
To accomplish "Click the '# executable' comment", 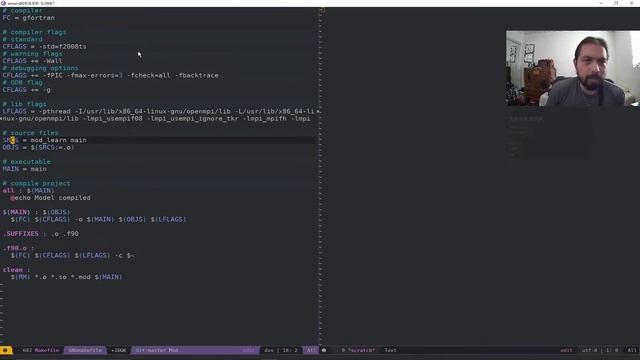I will point(27,162).
